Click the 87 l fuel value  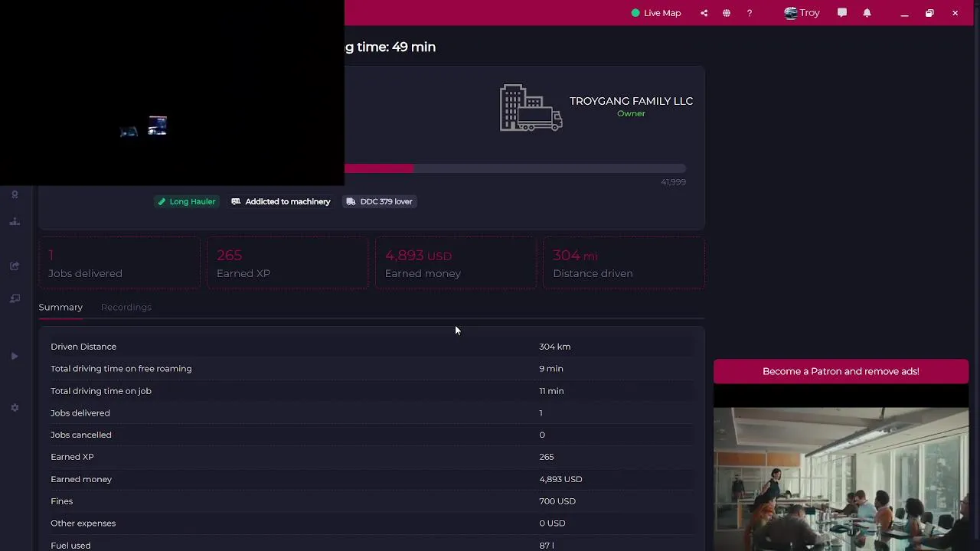[x=547, y=546]
